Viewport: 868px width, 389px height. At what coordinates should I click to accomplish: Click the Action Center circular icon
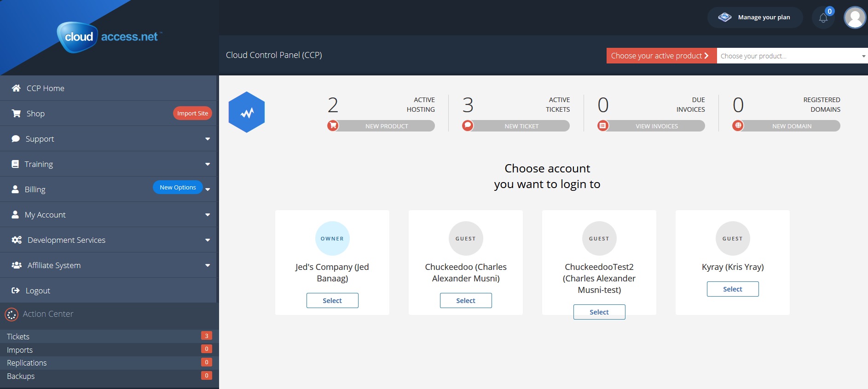pyautogui.click(x=12, y=315)
